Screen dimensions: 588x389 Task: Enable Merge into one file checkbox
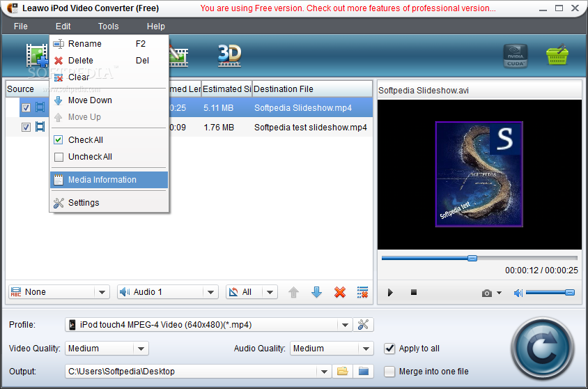coord(389,372)
